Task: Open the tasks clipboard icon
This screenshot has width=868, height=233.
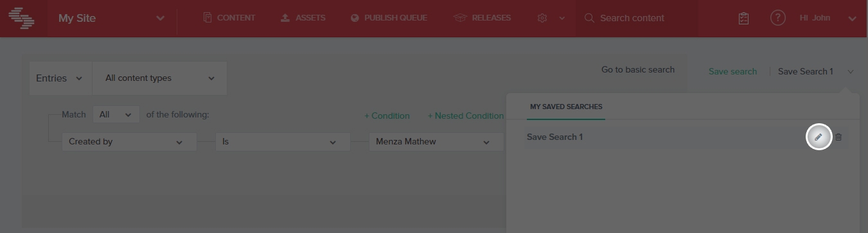Action: point(743,18)
